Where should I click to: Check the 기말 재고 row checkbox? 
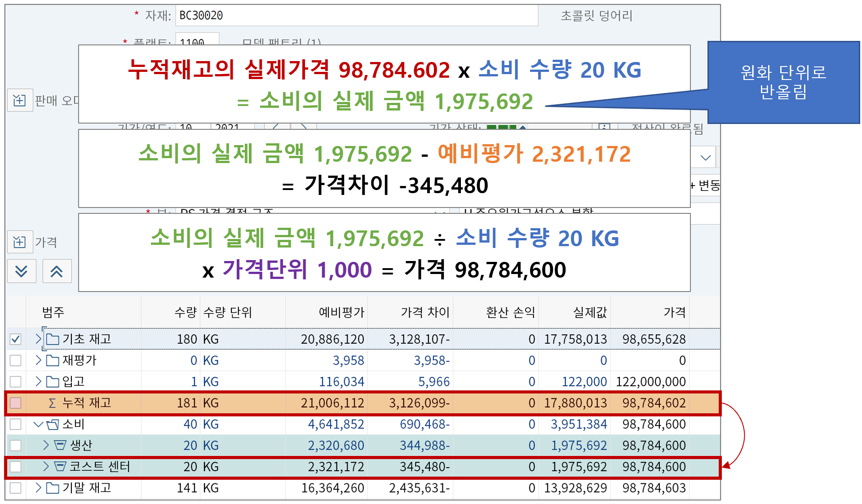click(16, 488)
